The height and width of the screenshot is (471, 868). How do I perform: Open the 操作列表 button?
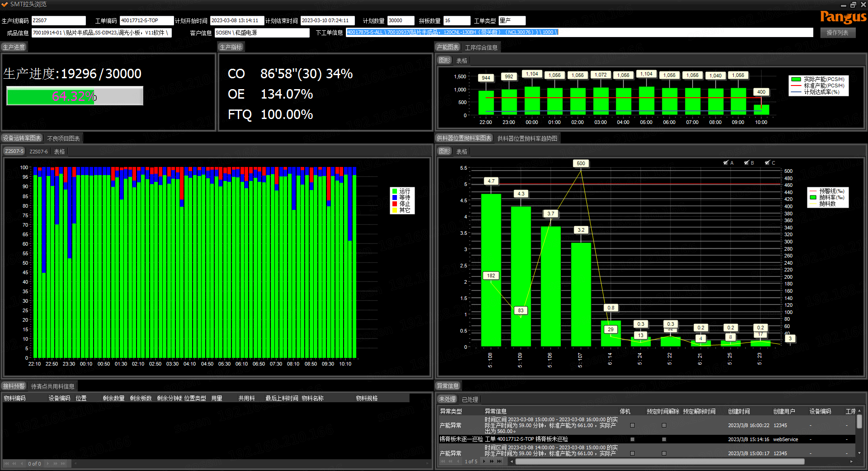point(837,33)
